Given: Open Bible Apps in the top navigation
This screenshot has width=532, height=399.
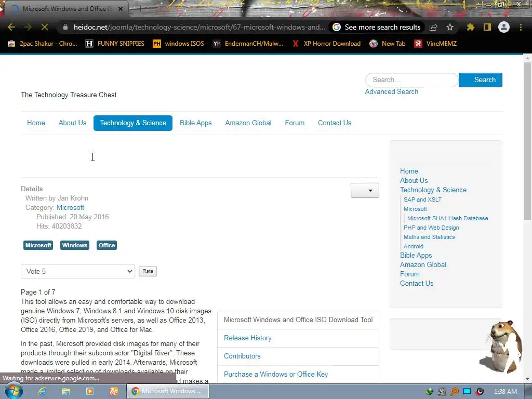Looking at the screenshot, I should [196, 123].
